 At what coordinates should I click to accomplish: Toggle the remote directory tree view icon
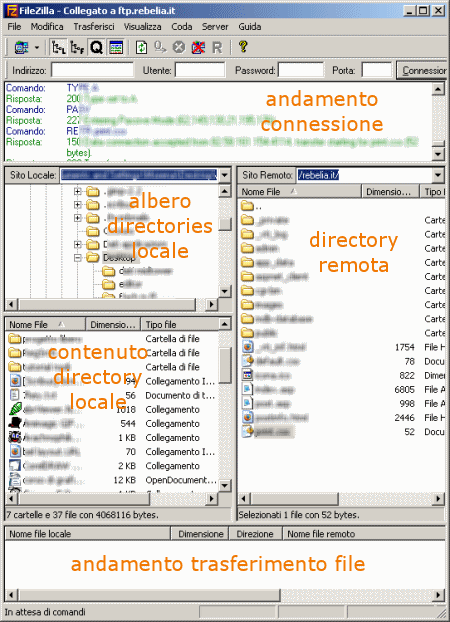77,48
